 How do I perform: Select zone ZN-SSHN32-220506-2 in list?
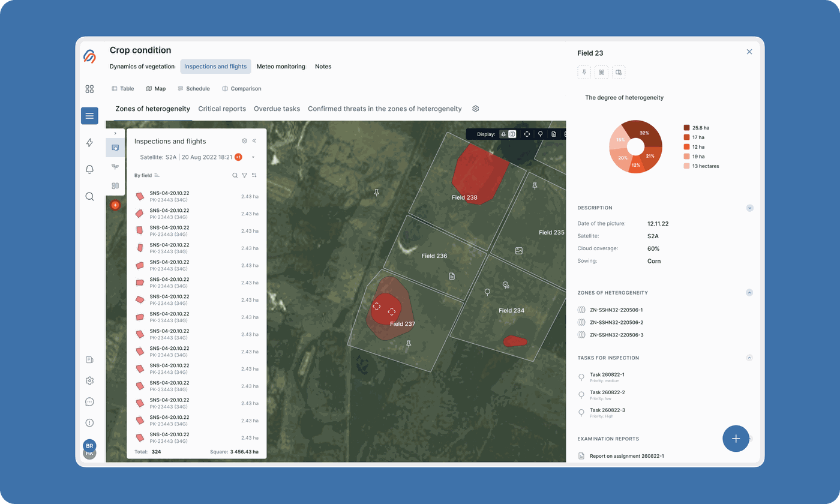[x=616, y=323]
